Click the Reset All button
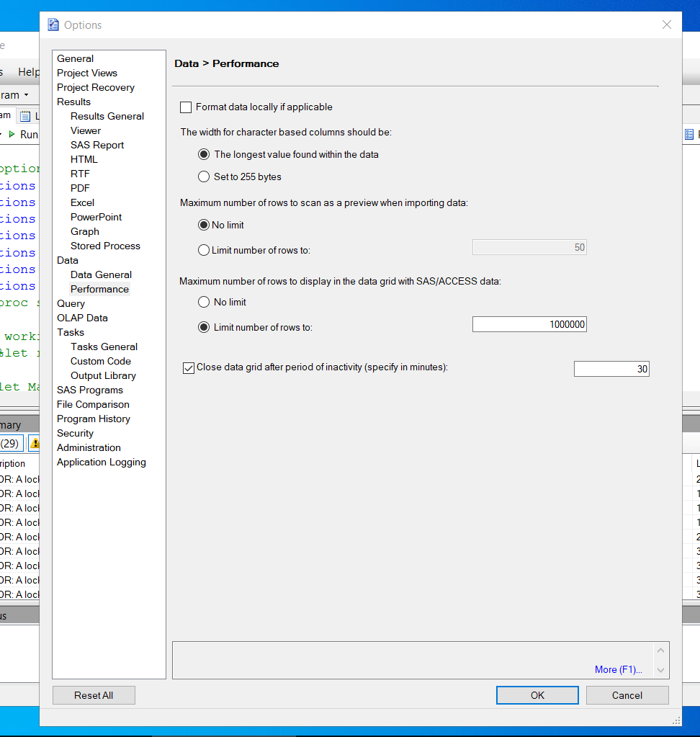 point(94,695)
